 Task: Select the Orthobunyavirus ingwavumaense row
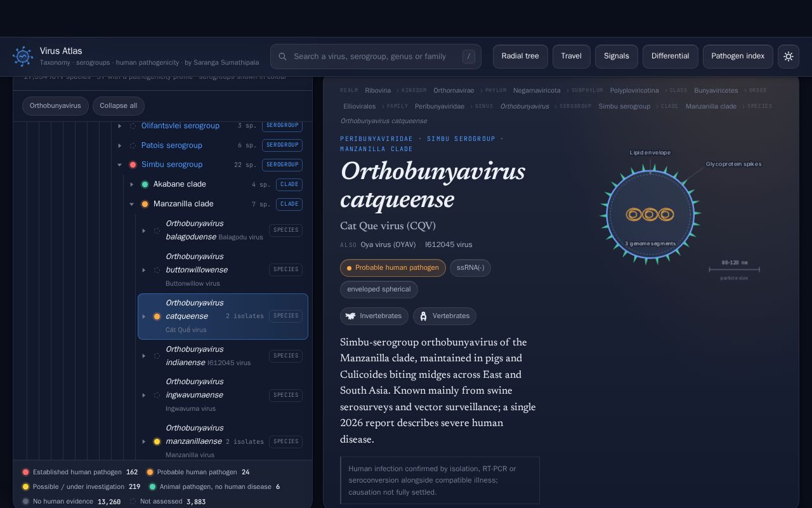(x=223, y=395)
